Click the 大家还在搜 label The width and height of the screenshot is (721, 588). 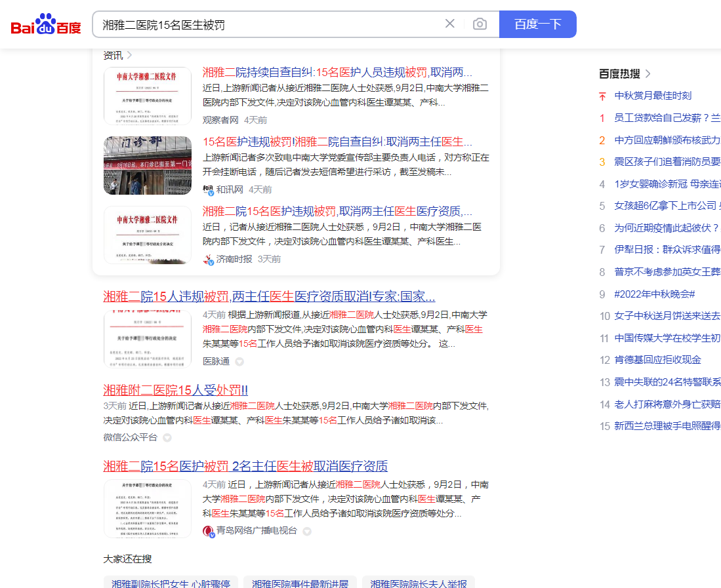[127, 559]
